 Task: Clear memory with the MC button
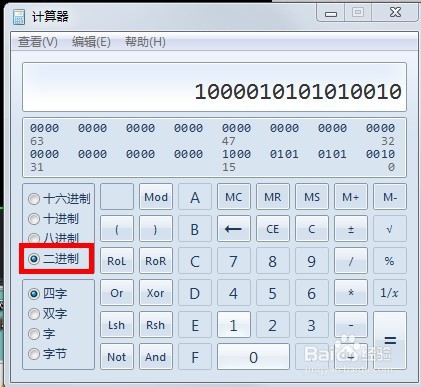(x=234, y=197)
